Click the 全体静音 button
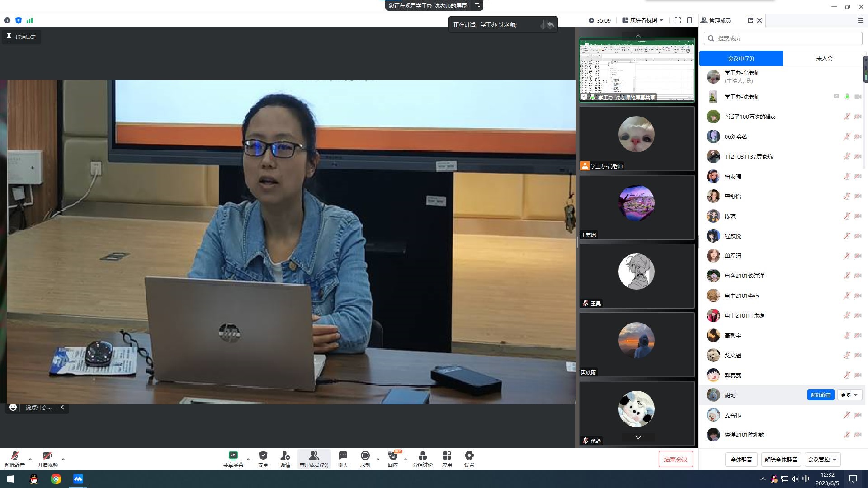The height and width of the screenshot is (488, 868). click(x=741, y=460)
